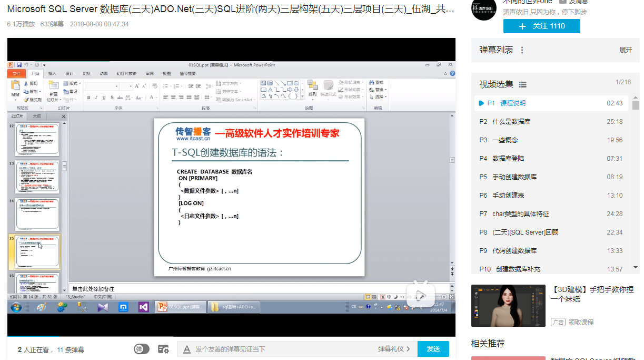
Task: Open the danmaku settings icon
Action: click(163, 349)
